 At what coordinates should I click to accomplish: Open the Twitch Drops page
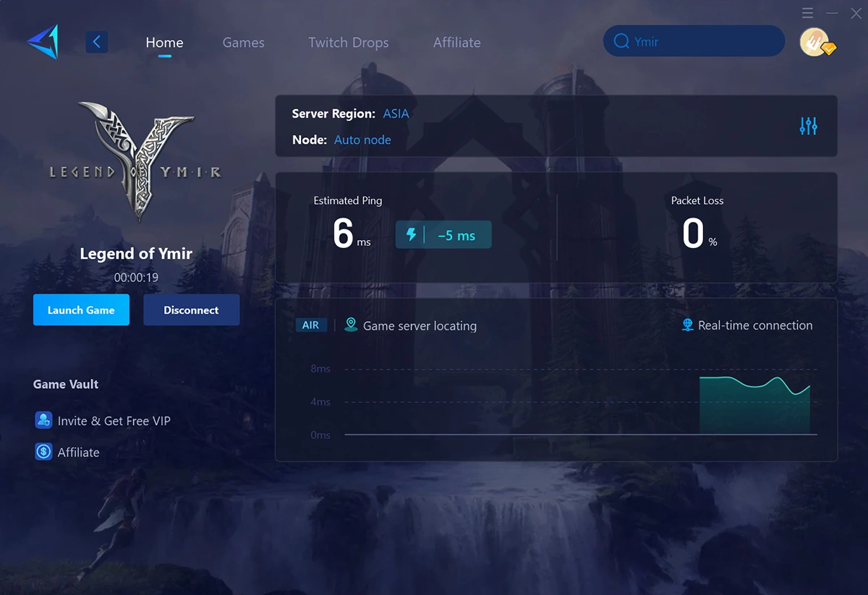pos(349,43)
